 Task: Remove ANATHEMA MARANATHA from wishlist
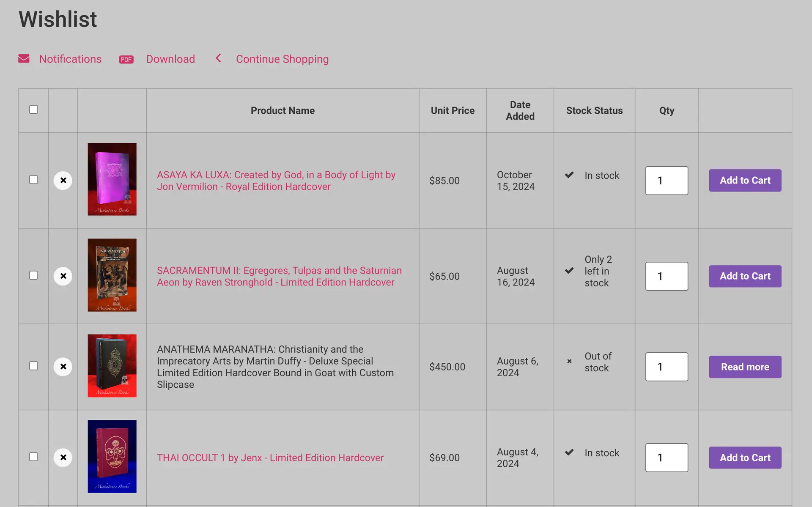click(63, 367)
